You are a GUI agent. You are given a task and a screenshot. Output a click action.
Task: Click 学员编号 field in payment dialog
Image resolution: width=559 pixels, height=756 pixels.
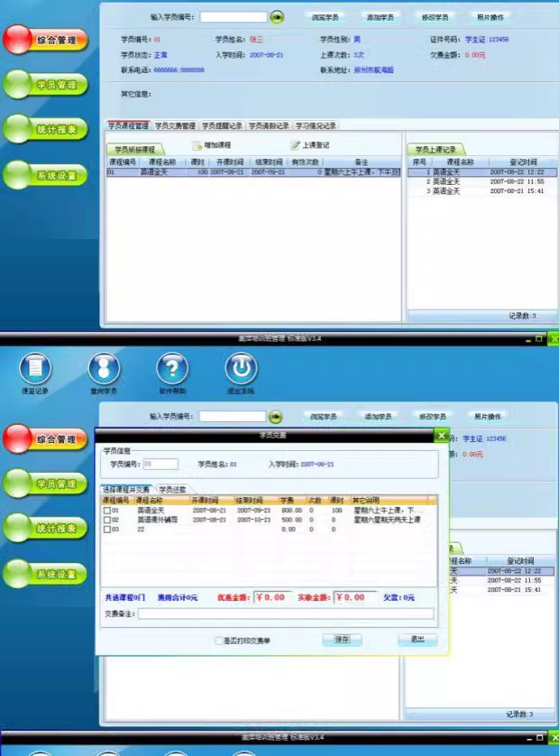160,464
